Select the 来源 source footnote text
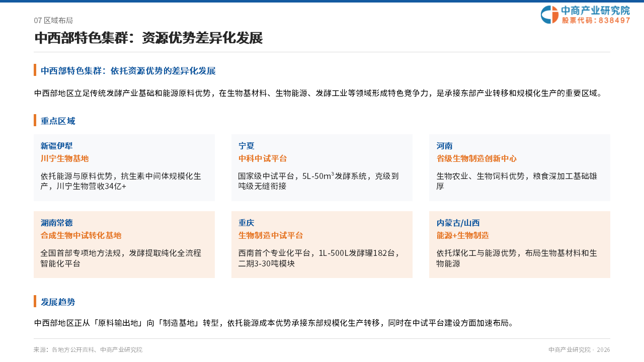This screenshot has width=644, height=362. tap(88, 350)
